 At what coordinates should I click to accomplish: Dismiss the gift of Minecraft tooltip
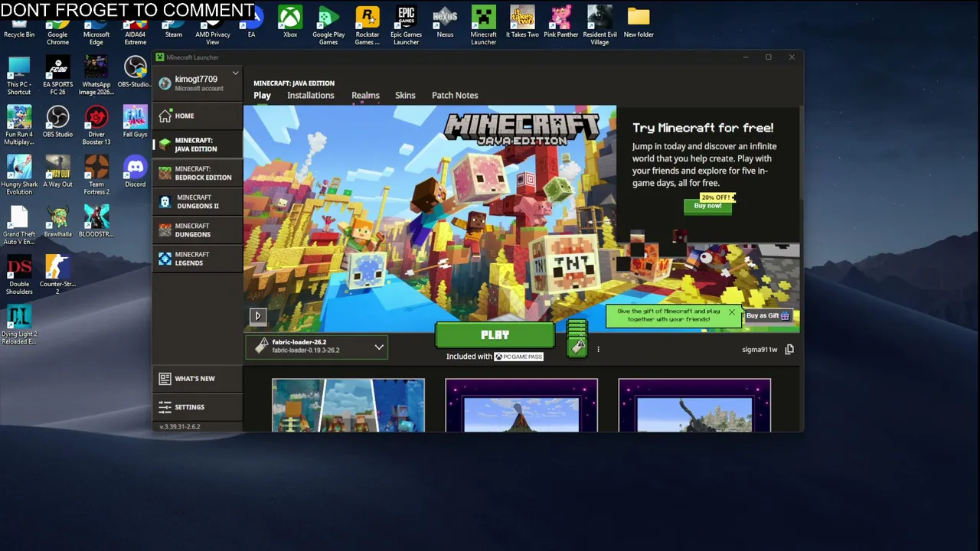732,312
